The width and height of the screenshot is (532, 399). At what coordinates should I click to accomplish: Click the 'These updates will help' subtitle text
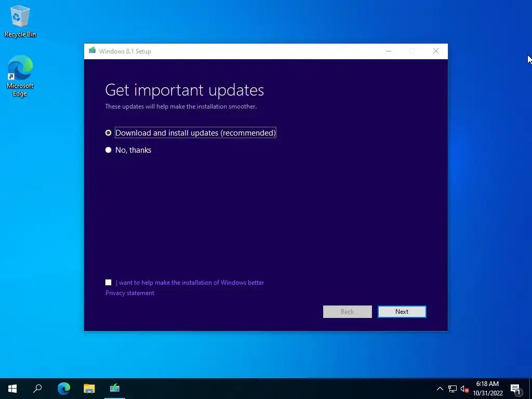[181, 107]
